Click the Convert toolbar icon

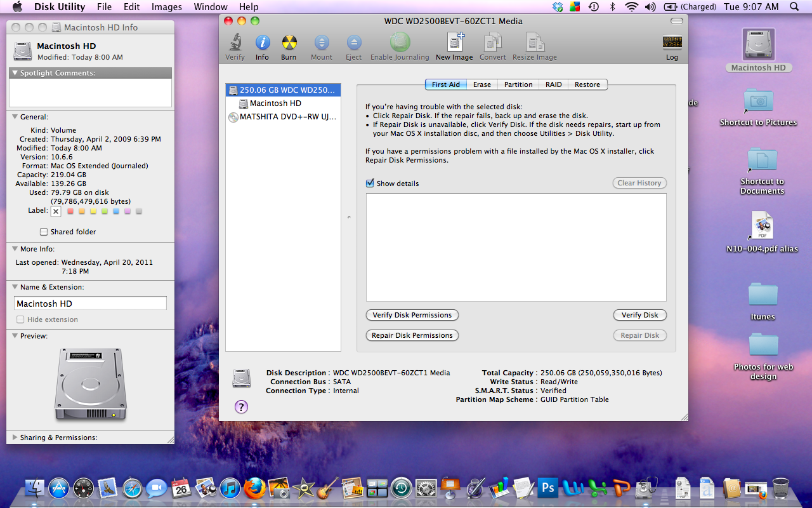[x=493, y=43]
